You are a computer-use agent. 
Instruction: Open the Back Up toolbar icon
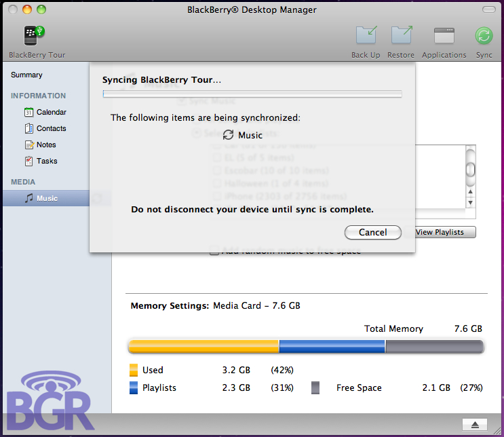click(x=366, y=35)
